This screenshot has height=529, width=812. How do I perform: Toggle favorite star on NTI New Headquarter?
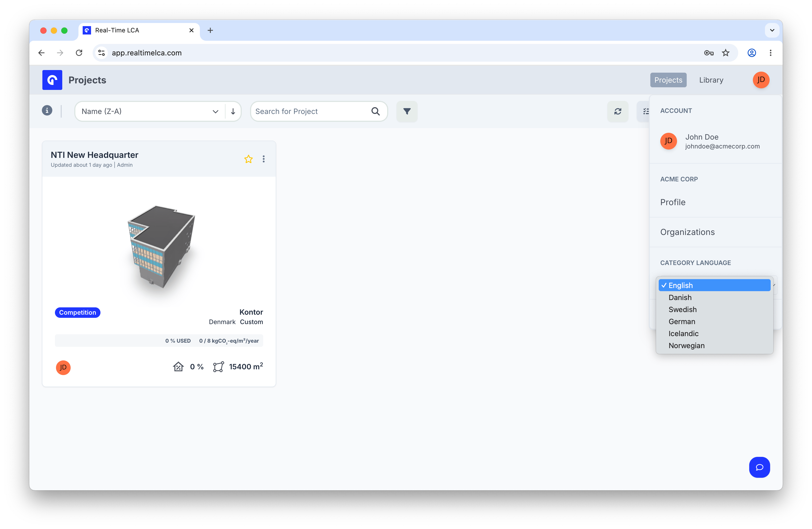coord(248,159)
